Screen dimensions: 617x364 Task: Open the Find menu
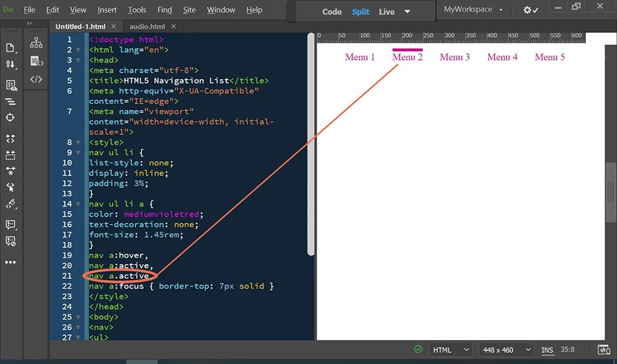click(165, 10)
